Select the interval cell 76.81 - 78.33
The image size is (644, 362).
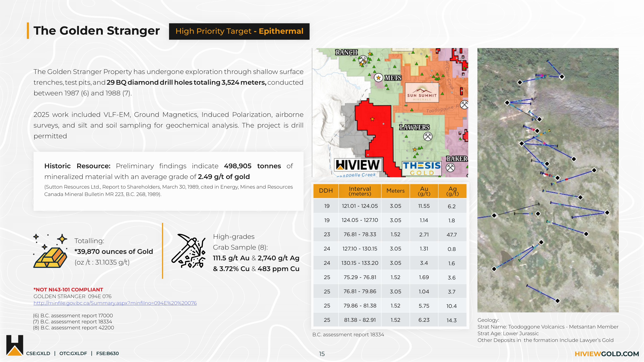[360, 234]
